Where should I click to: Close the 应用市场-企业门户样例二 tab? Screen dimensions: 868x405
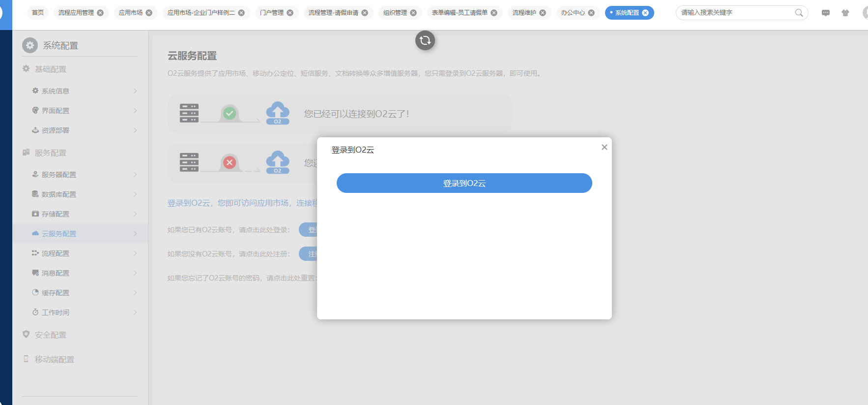241,13
